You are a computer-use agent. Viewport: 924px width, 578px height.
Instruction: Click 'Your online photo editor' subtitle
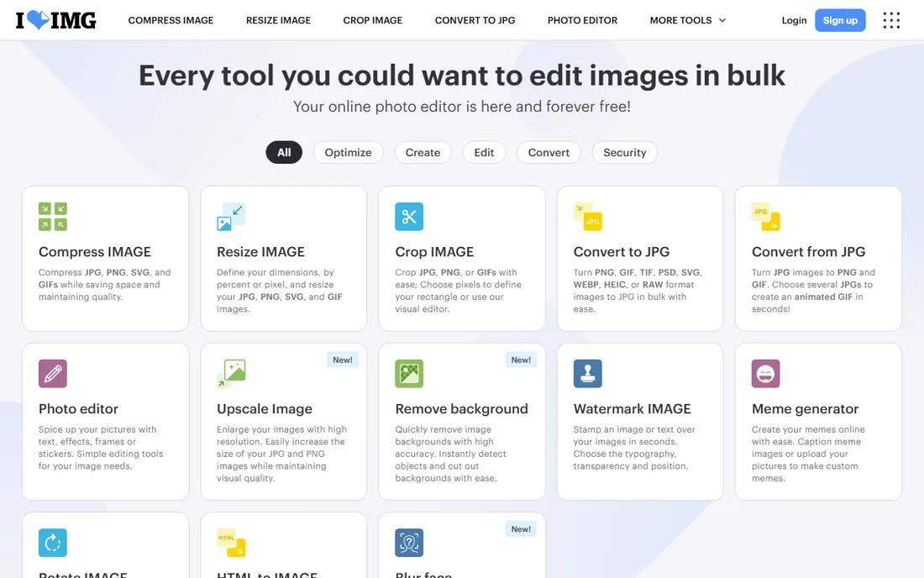click(x=462, y=107)
